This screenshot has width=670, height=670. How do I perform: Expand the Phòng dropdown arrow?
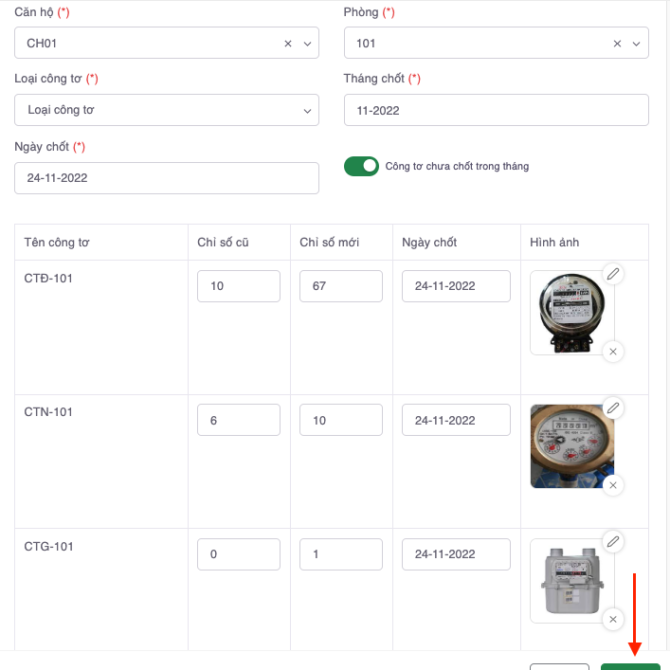[636, 43]
